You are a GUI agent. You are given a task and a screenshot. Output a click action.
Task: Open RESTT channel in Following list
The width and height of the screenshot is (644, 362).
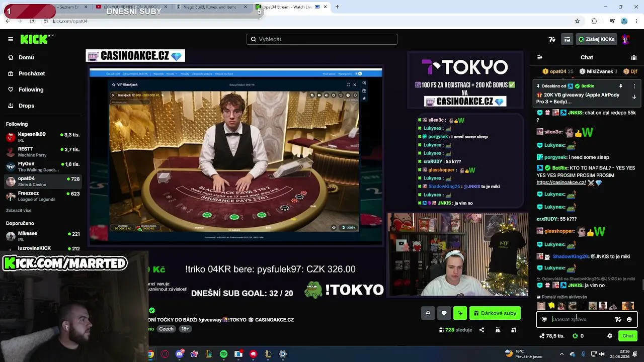[x=43, y=152]
